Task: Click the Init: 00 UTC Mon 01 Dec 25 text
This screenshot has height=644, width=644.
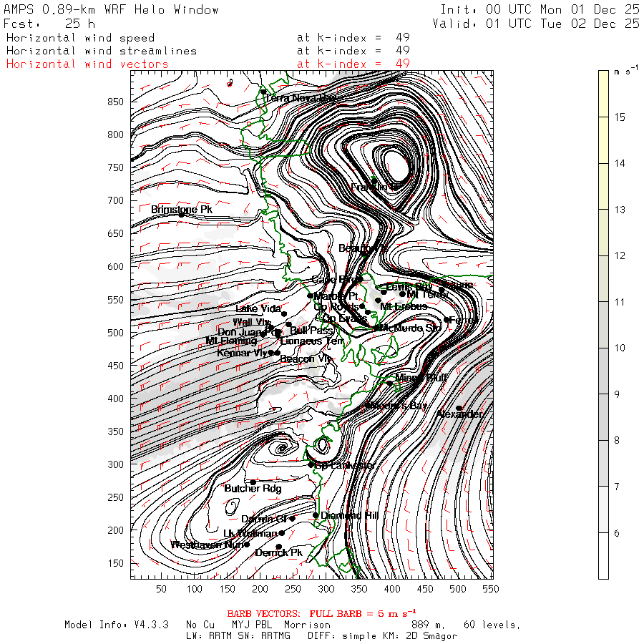Action: [x=540, y=9]
